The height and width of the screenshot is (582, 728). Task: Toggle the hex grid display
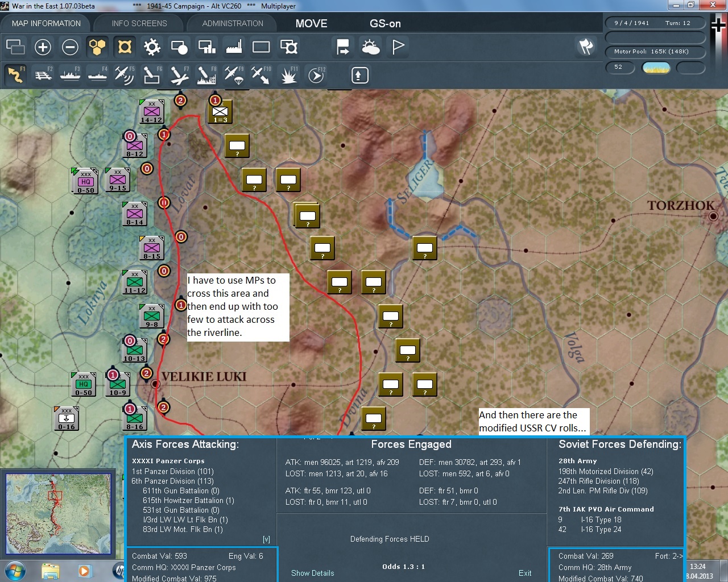coord(97,47)
